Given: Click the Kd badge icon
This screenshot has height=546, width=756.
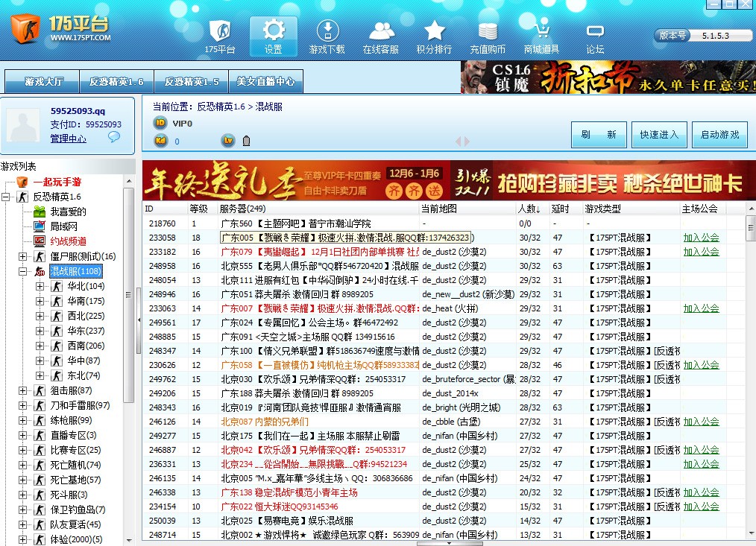Looking at the screenshot, I should pyautogui.click(x=160, y=141).
